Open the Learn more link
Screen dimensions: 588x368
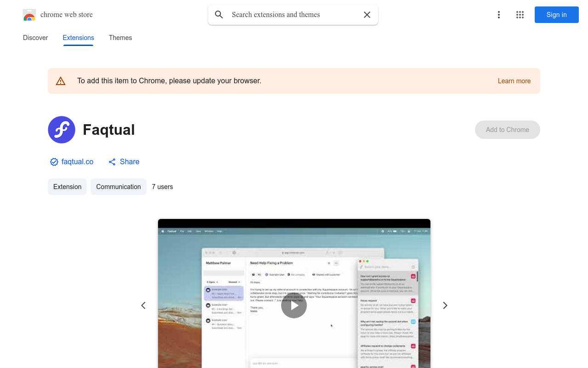click(514, 81)
